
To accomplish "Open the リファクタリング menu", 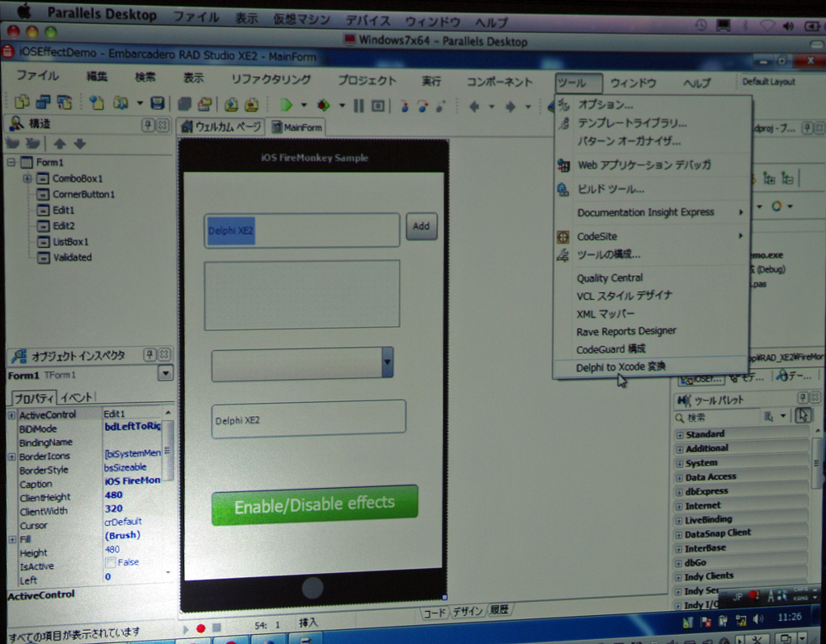I will pos(271,79).
